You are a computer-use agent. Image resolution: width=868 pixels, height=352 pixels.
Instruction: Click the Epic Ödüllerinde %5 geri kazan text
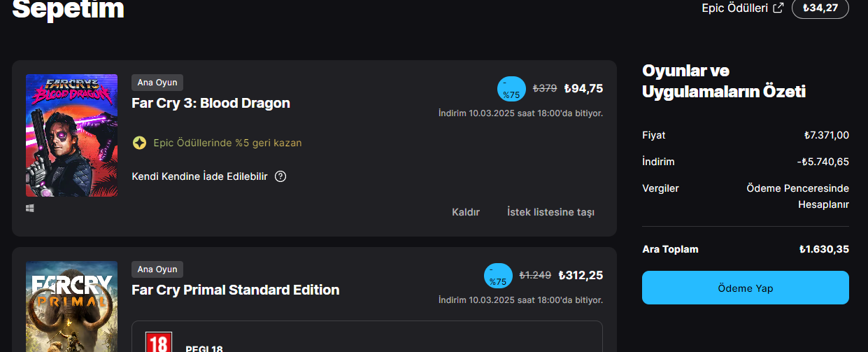point(227,143)
